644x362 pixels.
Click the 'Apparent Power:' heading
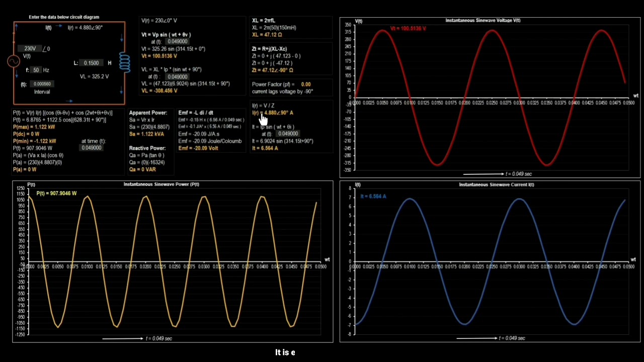(148, 113)
